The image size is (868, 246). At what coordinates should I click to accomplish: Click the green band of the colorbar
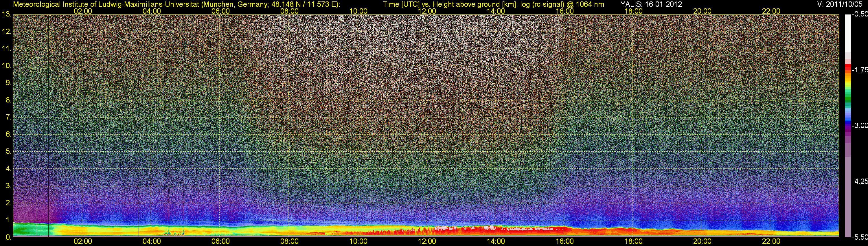[x=847, y=100]
